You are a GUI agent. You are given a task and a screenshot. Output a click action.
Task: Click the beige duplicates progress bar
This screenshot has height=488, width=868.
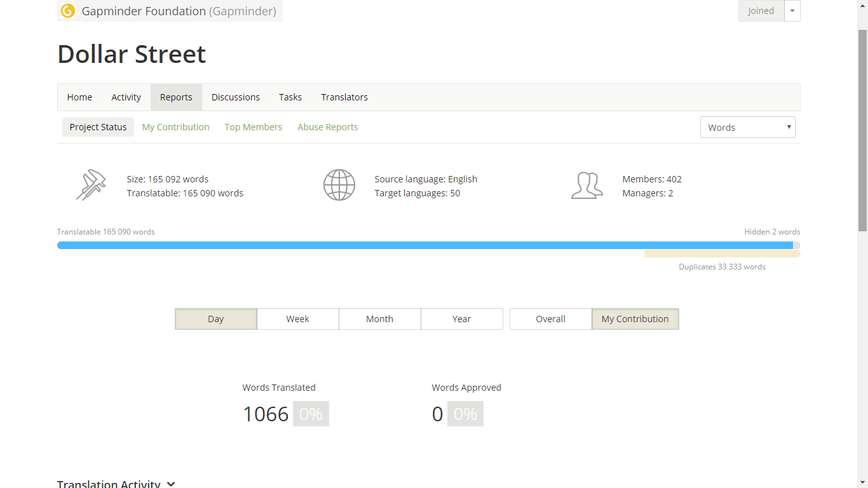722,254
